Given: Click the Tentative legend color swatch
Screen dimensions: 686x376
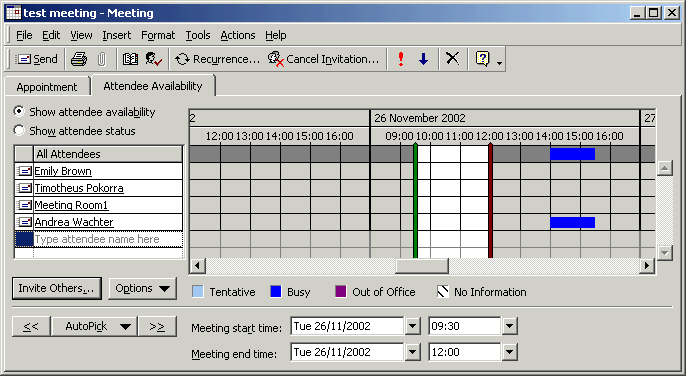Looking at the screenshot, I should tap(198, 292).
